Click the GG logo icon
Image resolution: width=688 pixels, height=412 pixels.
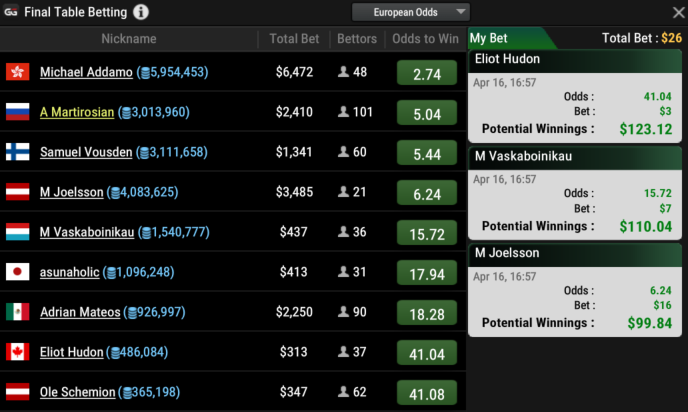(11, 12)
